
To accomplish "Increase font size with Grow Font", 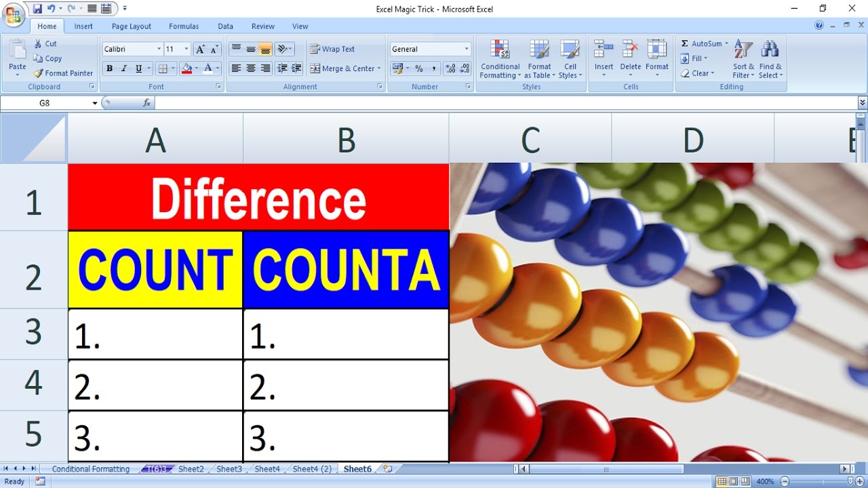I will coord(200,49).
